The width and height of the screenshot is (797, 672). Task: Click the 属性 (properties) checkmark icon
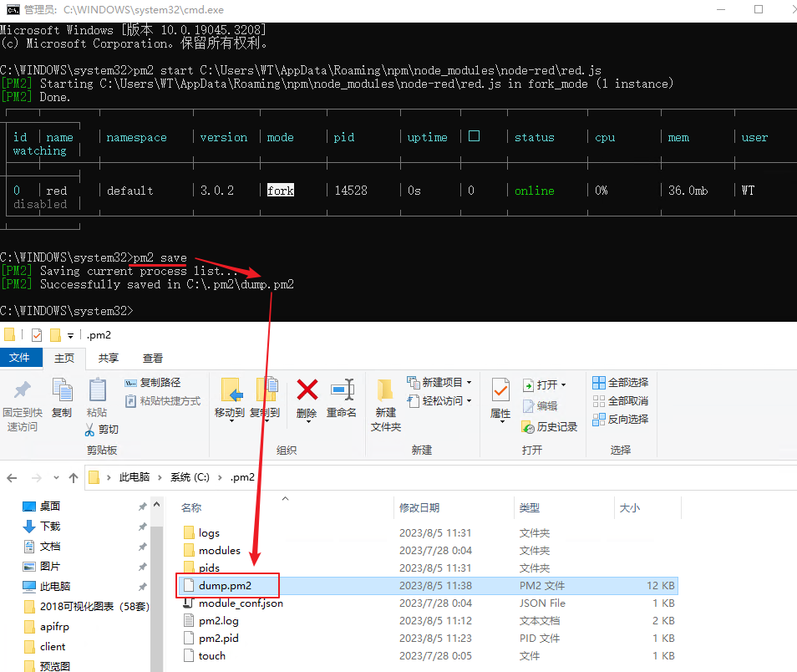point(500,390)
